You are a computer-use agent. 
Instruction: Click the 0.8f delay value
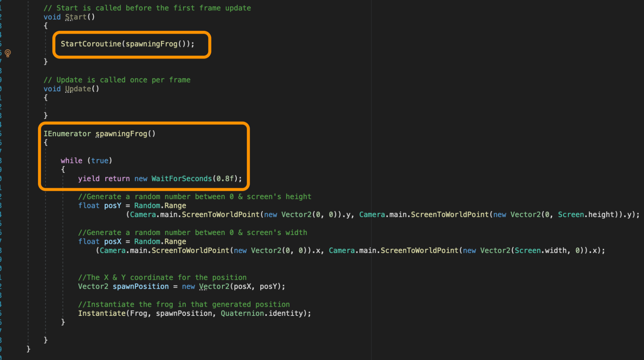[225, 179]
